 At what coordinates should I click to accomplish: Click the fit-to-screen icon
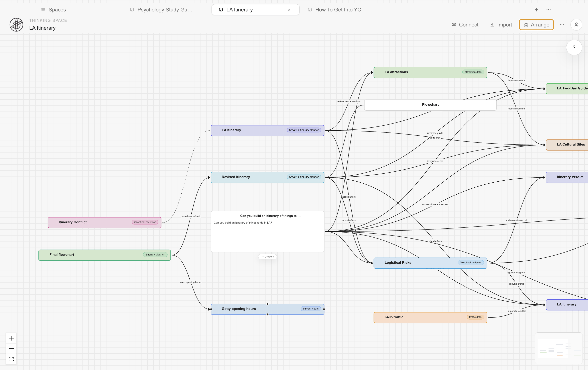11,359
